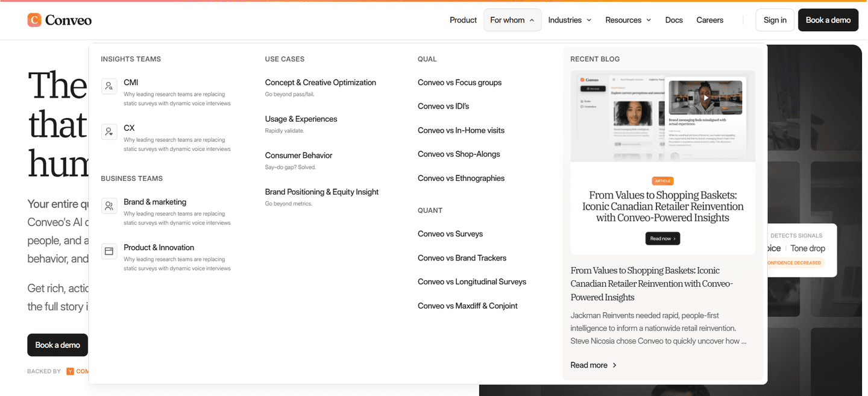The height and width of the screenshot is (396, 868).
Task: Click the CX people icon
Action: click(109, 131)
